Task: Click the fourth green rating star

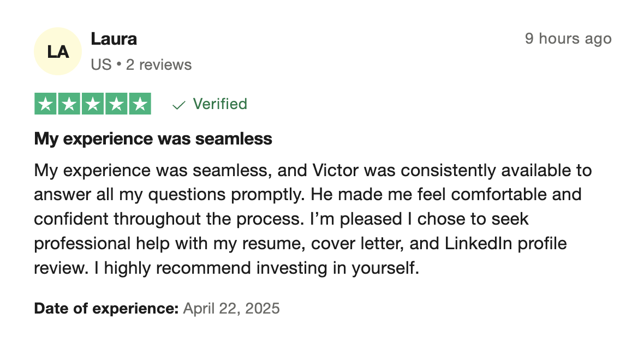Action: (x=116, y=104)
